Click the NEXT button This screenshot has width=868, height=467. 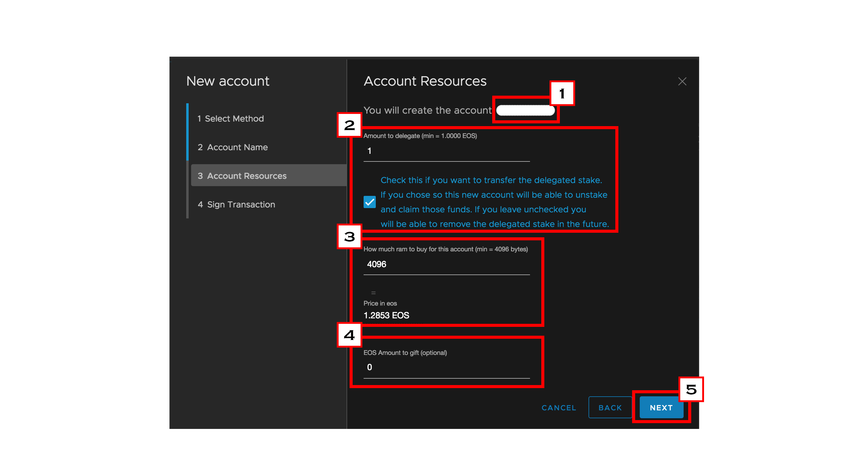click(661, 407)
